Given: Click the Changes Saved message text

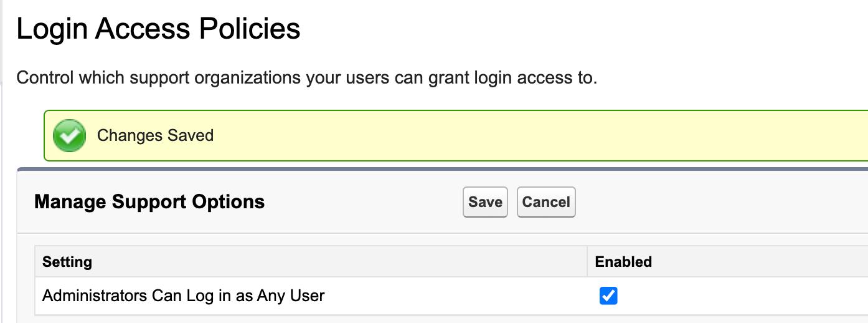Looking at the screenshot, I should point(155,135).
